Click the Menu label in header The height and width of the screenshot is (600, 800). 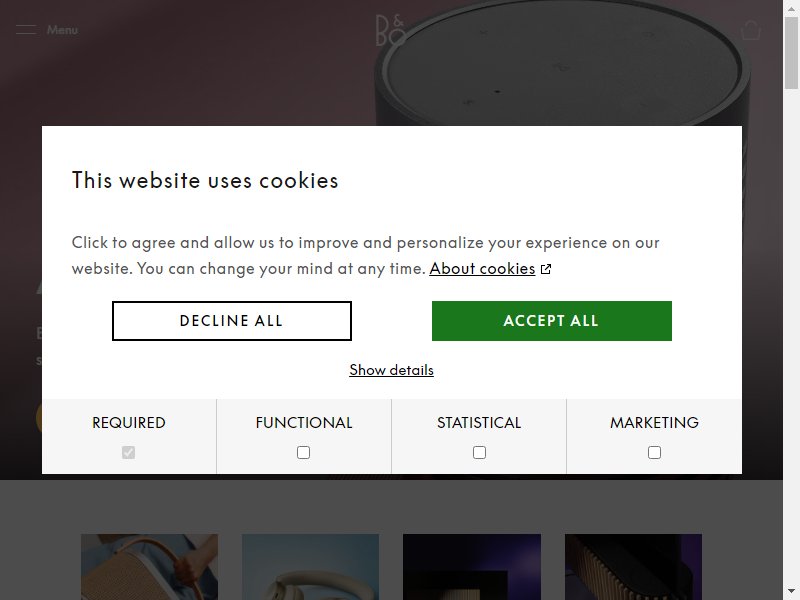pos(62,30)
